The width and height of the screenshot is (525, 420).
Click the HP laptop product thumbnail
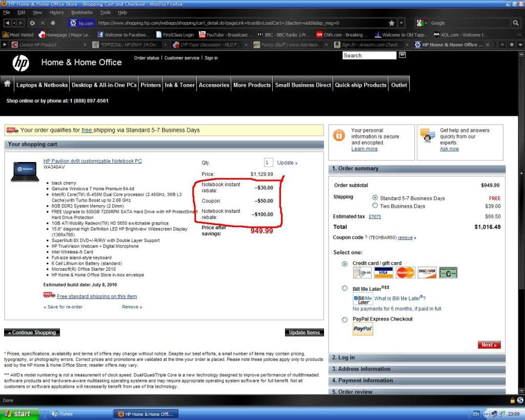[25, 171]
